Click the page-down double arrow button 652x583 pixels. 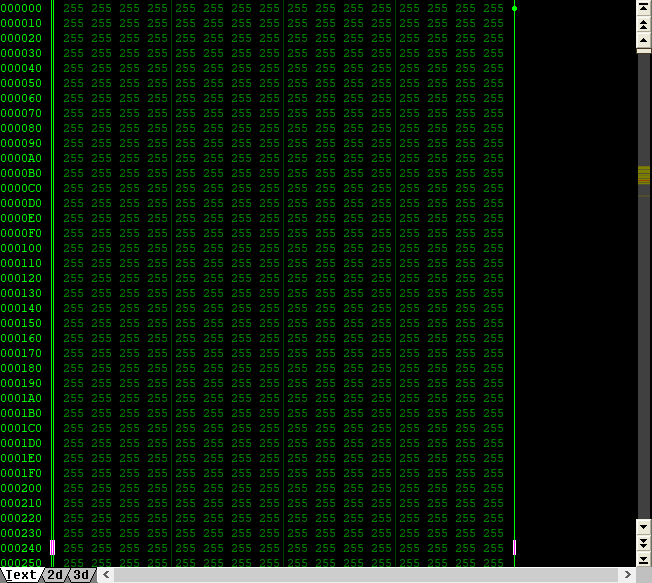point(643,543)
